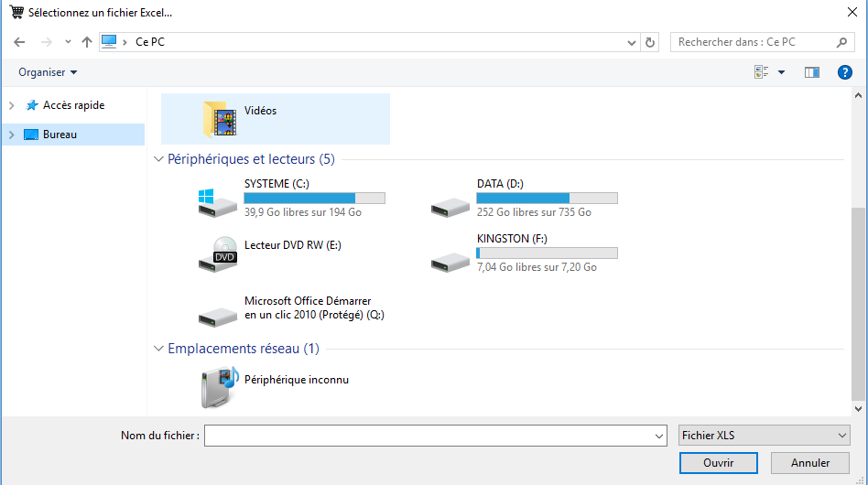Select the DATA (D:) drive

point(500,184)
